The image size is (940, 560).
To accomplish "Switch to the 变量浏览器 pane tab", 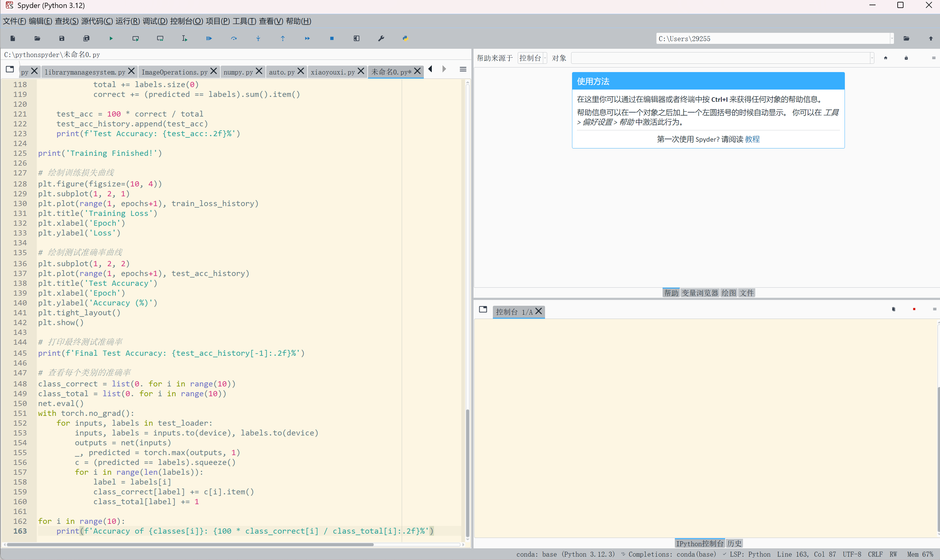I will [x=699, y=293].
